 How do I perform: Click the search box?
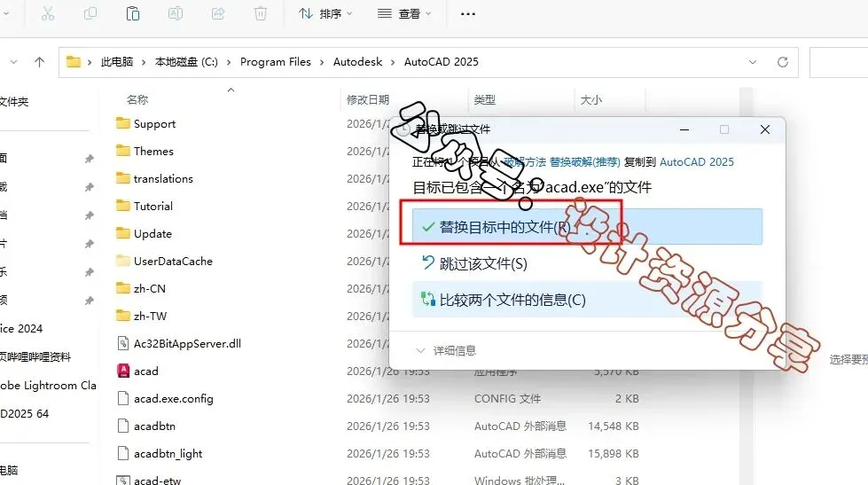(x=839, y=62)
